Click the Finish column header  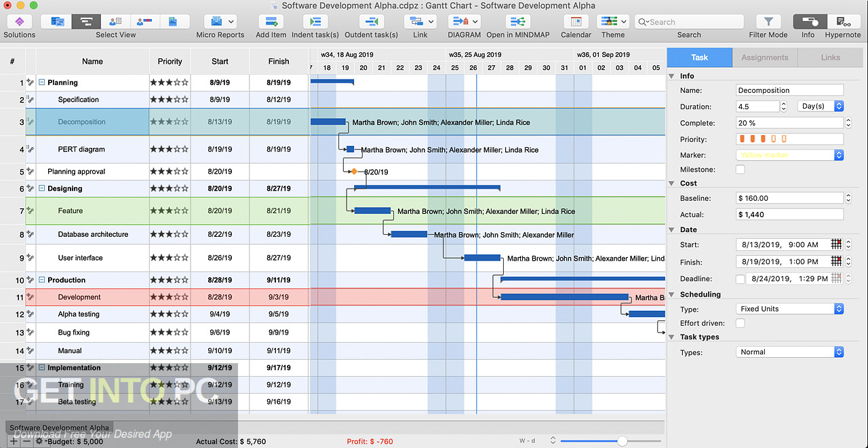(x=279, y=61)
